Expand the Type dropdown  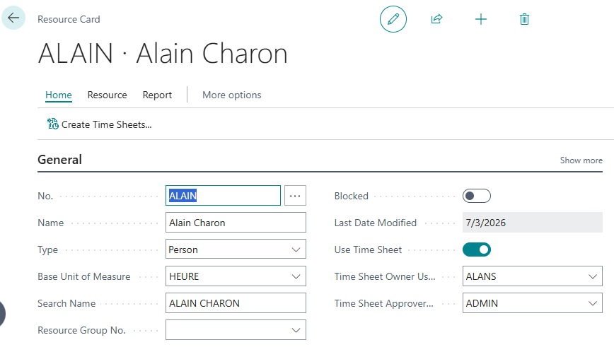(296, 249)
